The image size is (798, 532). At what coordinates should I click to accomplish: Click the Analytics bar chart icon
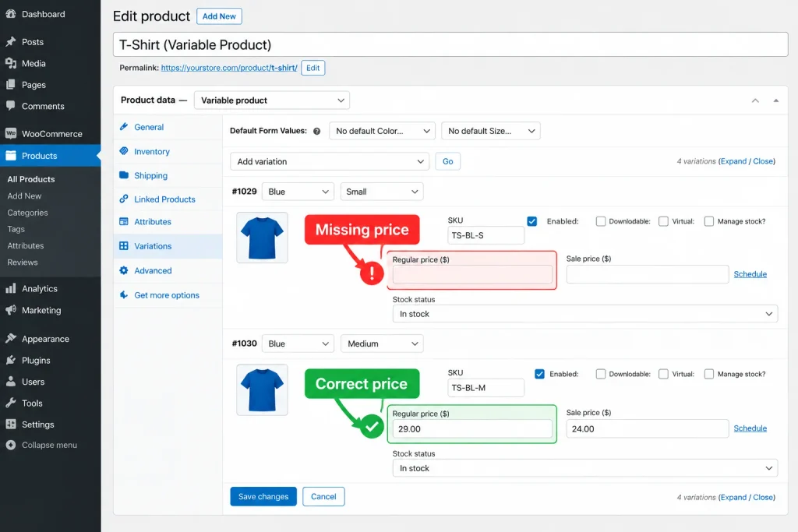11,288
